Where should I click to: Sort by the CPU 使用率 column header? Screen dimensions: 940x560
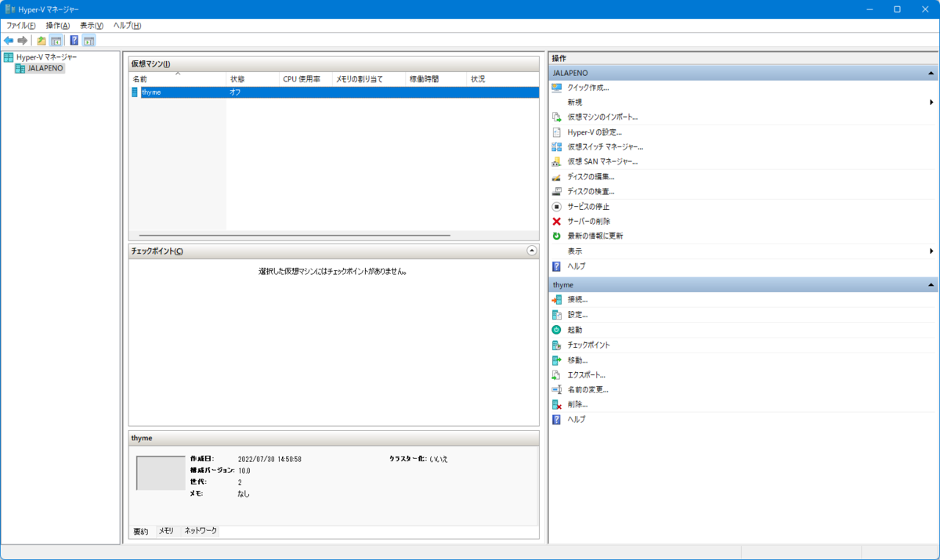pyautogui.click(x=305, y=79)
